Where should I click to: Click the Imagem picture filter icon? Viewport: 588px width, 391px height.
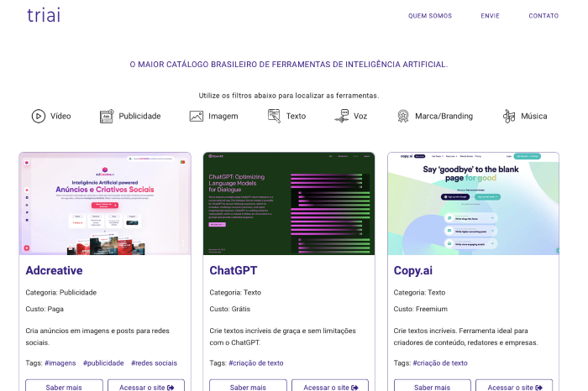click(196, 117)
